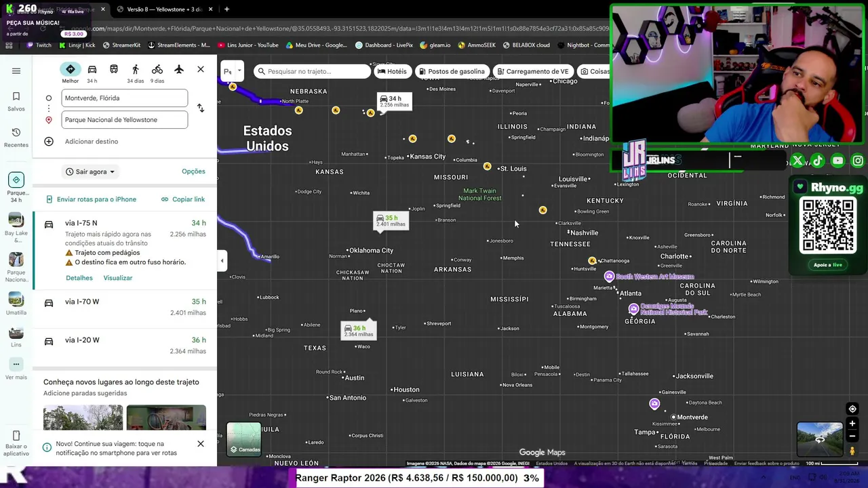Open the AmmoSEEK bookmark
The height and width of the screenshot is (488, 868).
tap(477, 45)
